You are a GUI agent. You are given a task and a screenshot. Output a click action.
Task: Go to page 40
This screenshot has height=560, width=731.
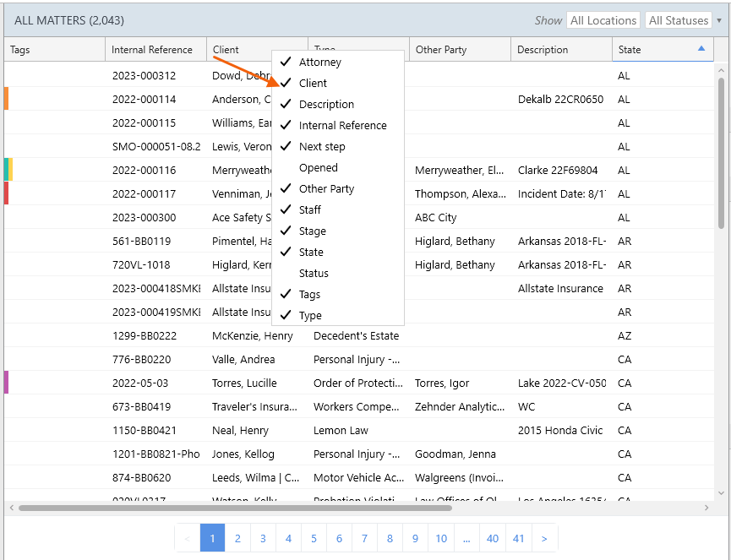pos(493,538)
